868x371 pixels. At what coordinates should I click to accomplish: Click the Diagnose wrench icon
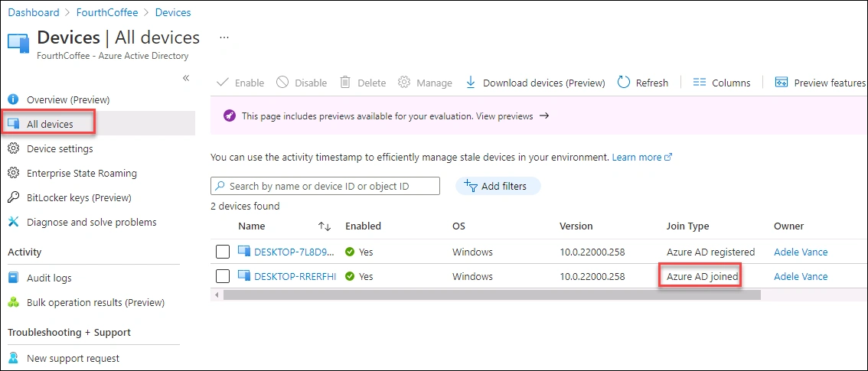pyautogui.click(x=14, y=223)
